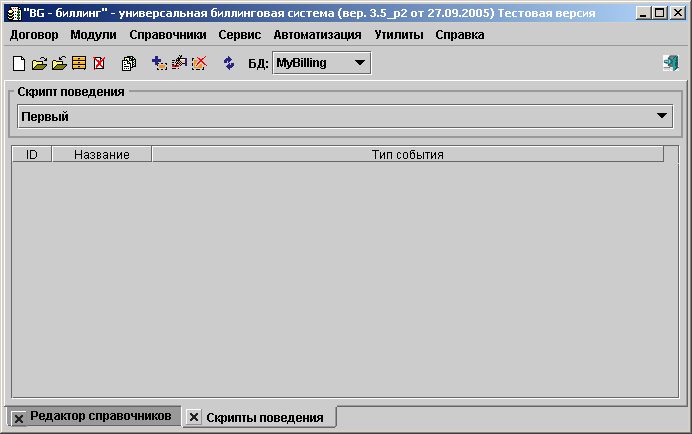Click the Тип события column header

click(x=407, y=155)
